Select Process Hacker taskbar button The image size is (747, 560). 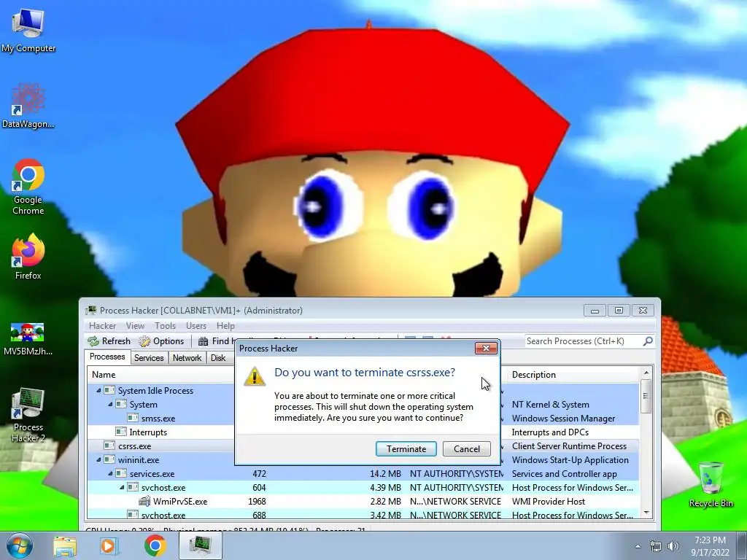pyautogui.click(x=201, y=545)
